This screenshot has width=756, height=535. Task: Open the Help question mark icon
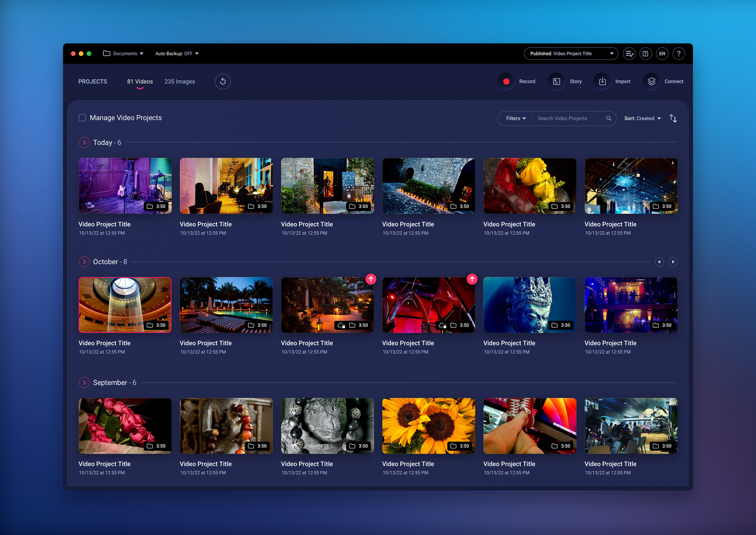(678, 53)
